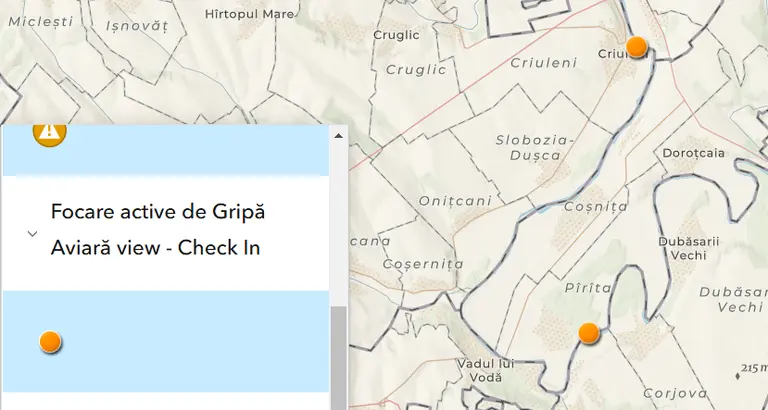Click the orange circle legend symbol
This screenshot has height=410, width=768.
(50, 341)
